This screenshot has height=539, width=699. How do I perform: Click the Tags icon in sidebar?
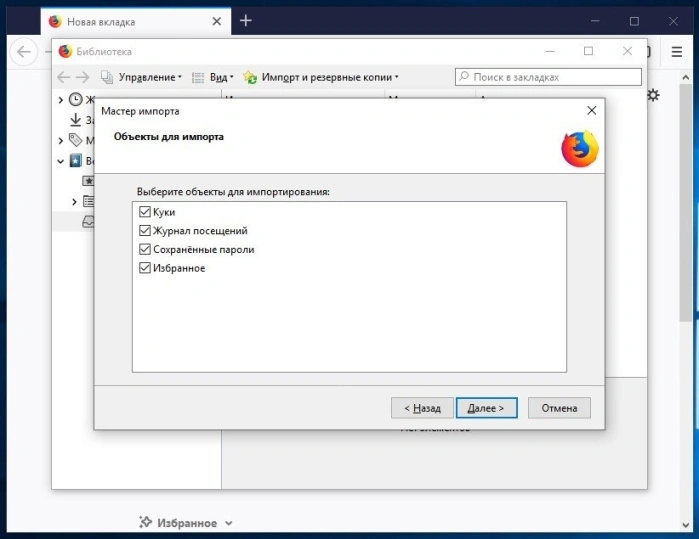[x=75, y=140]
